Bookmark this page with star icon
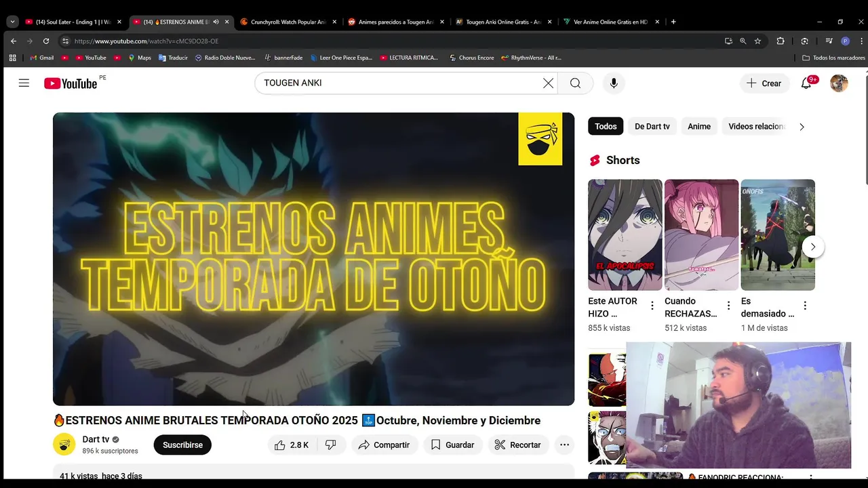The image size is (868, 488). coord(757,41)
